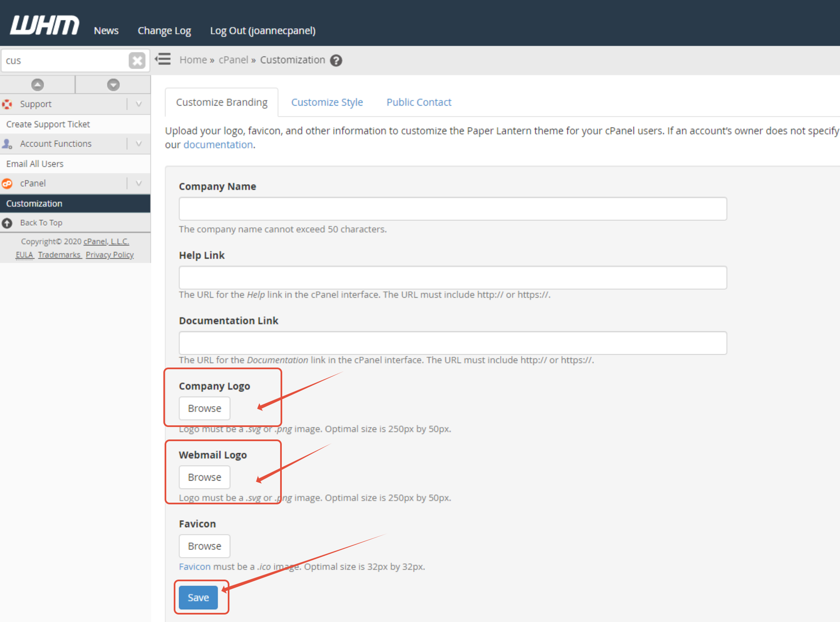
Task: Collapse the Account Functions section chevron
Action: [139, 144]
